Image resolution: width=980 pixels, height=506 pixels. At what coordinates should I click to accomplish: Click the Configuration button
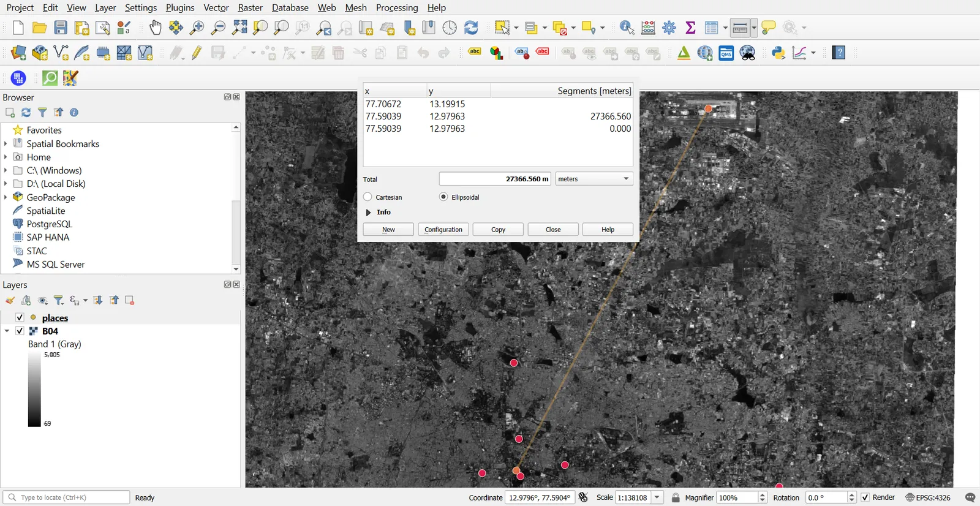coord(443,230)
